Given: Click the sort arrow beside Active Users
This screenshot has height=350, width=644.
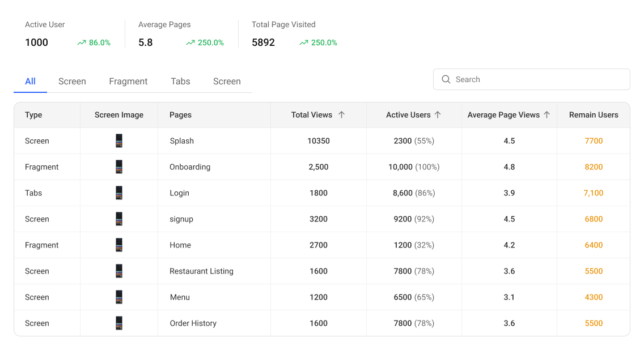Looking at the screenshot, I should pos(438,115).
